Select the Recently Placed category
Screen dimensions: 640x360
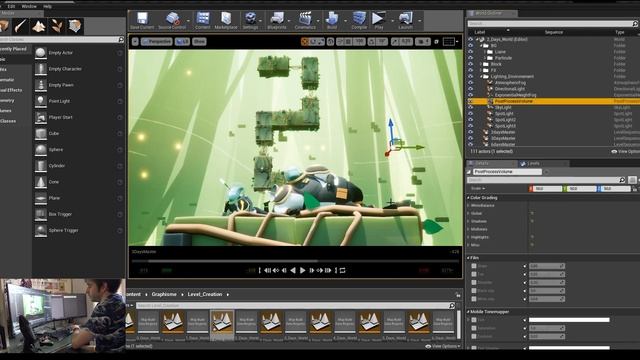pyautogui.click(x=15, y=49)
